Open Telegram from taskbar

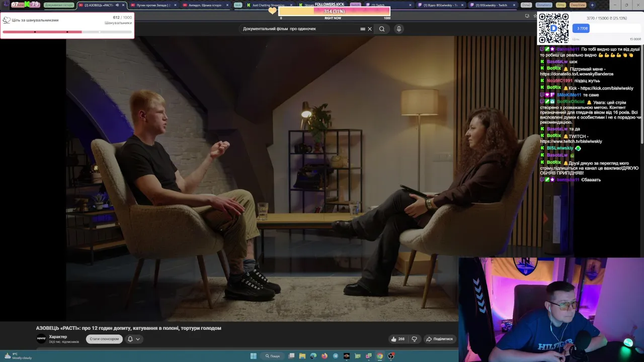pyautogui.click(x=336, y=356)
